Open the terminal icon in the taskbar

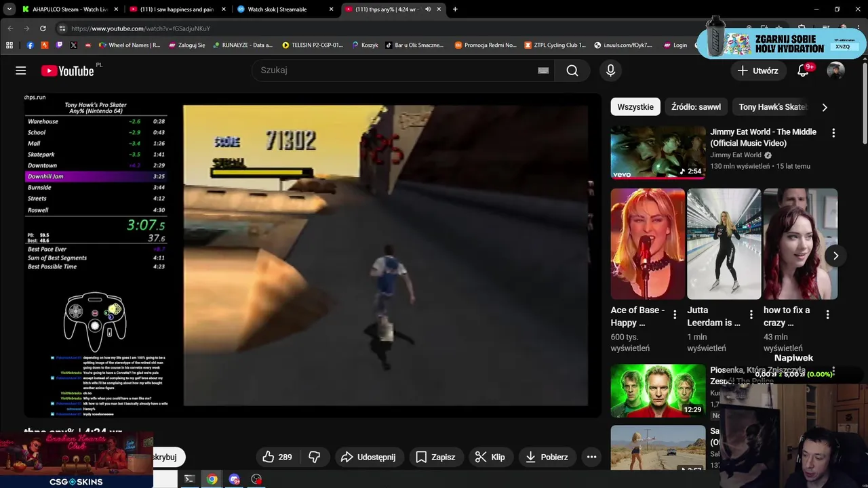point(189,479)
